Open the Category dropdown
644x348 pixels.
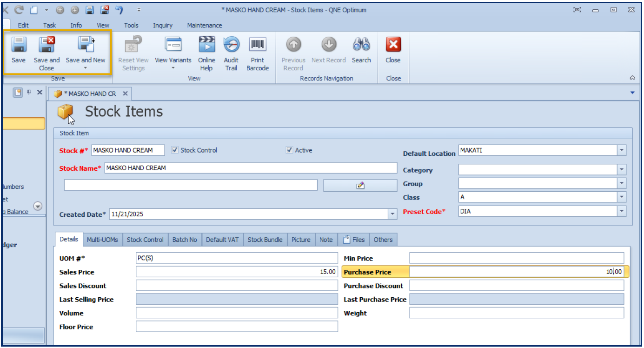tap(622, 170)
